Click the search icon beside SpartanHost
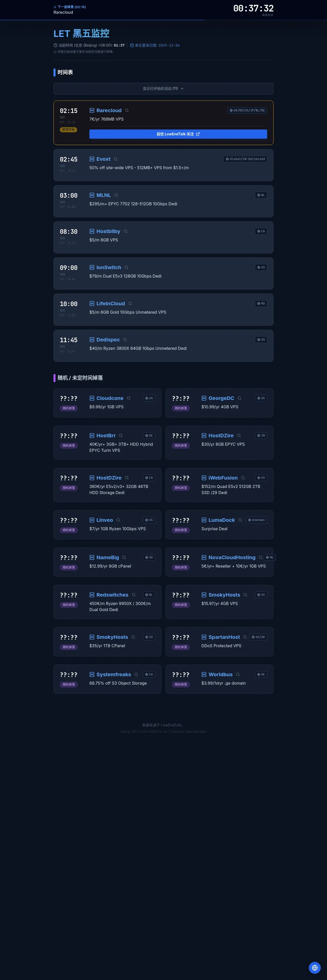The width and height of the screenshot is (327, 980). (245, 637)
